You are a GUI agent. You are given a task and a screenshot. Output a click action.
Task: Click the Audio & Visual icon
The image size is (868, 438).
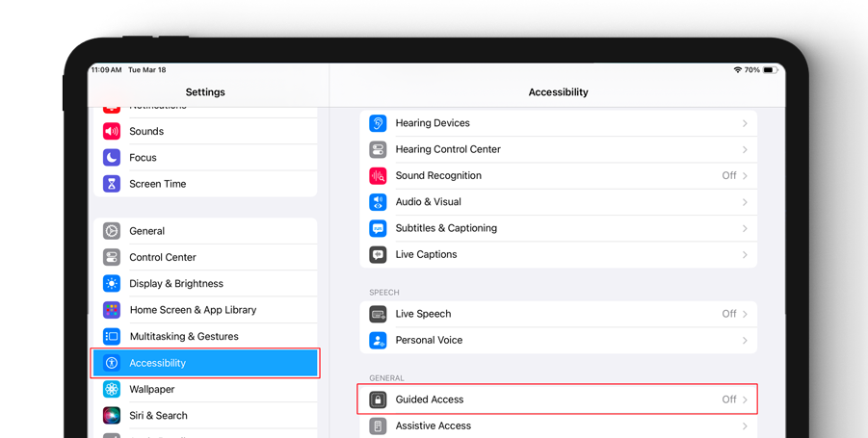tap(378, 202)
